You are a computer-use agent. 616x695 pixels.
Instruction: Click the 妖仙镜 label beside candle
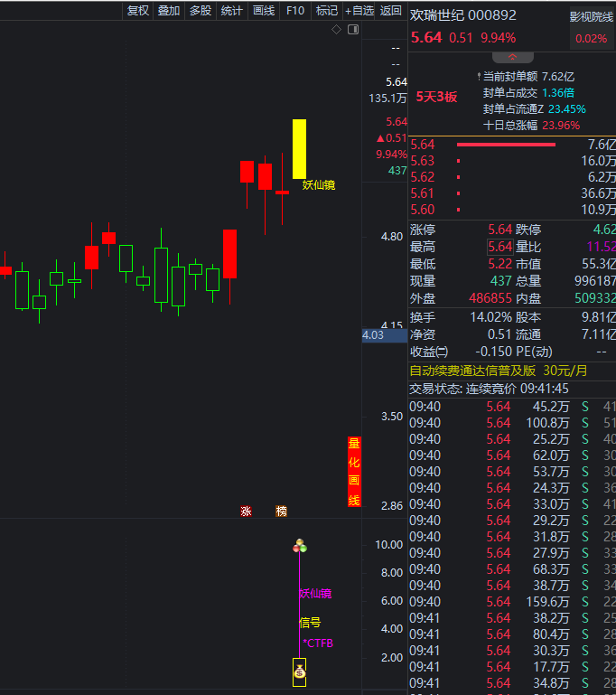pos(319,185)
